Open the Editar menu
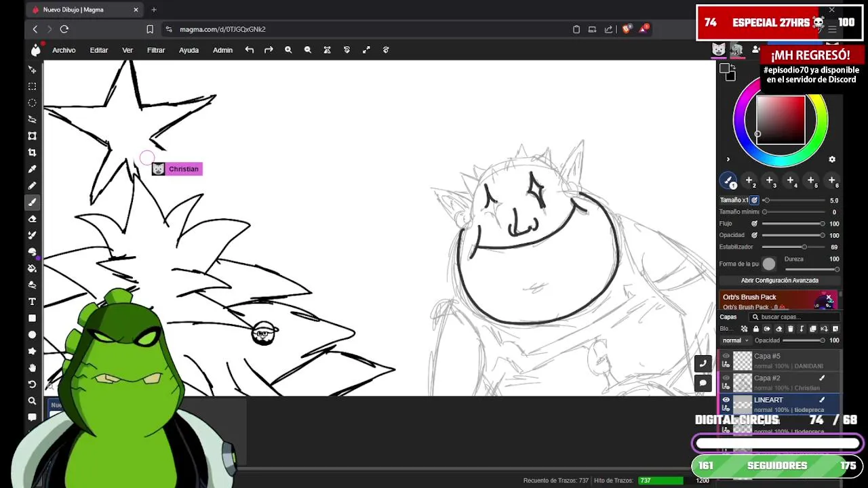 pyautogui.click(x=99, y=50)
